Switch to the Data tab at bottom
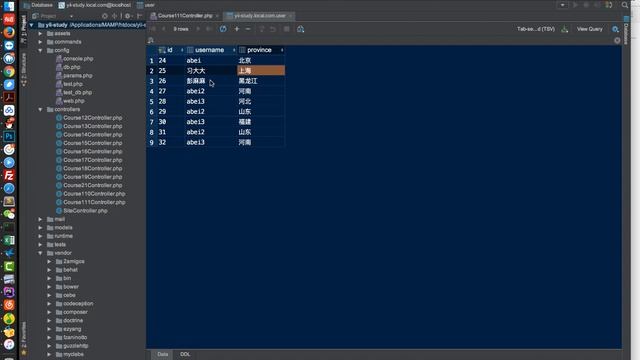The width and height of the screenshot is (640, 360). point(162,354)
